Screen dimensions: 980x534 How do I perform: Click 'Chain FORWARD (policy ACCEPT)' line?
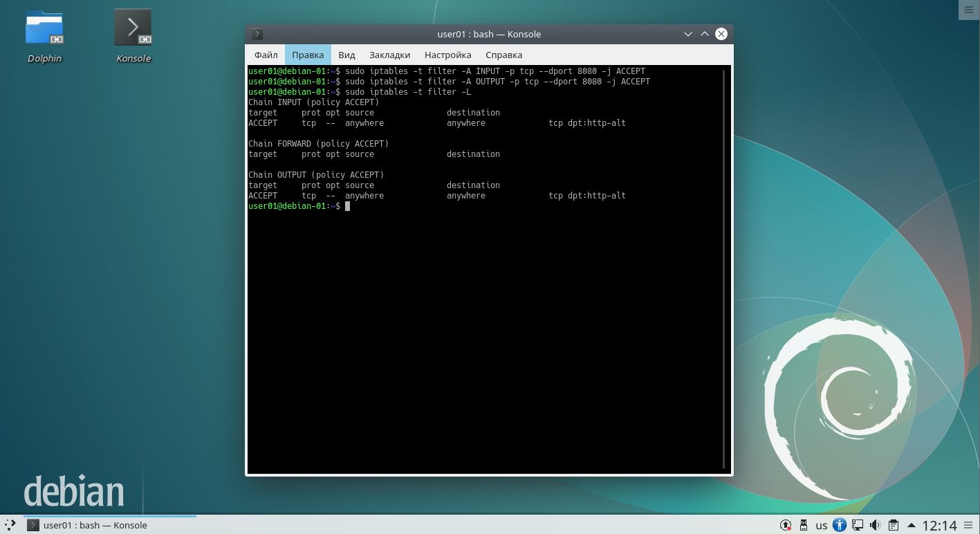click(x=319, y=144)
